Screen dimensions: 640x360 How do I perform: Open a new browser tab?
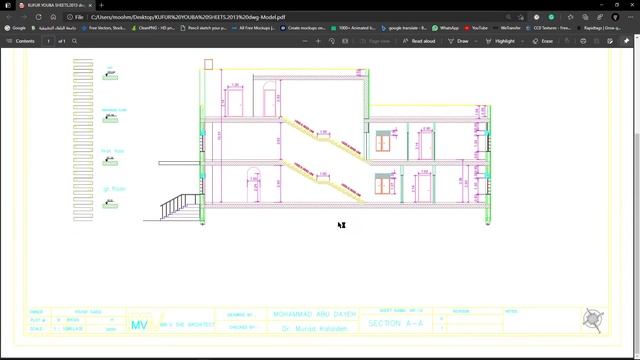click(x=102, y=5)
